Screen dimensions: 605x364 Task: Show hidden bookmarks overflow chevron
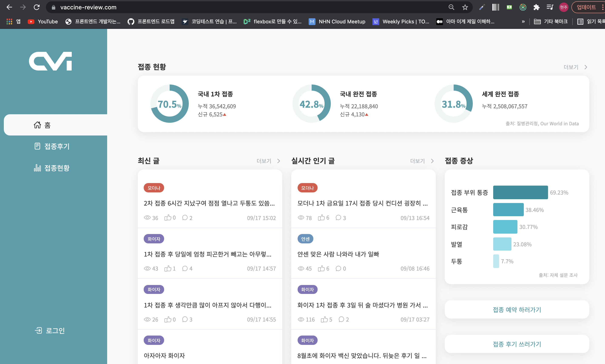(523, 22)
